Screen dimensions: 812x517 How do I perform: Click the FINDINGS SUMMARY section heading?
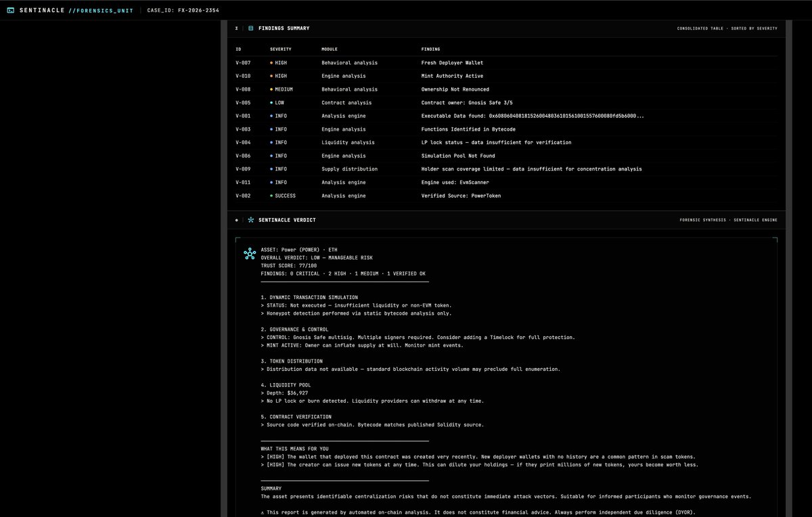click(x=284, y=28)
